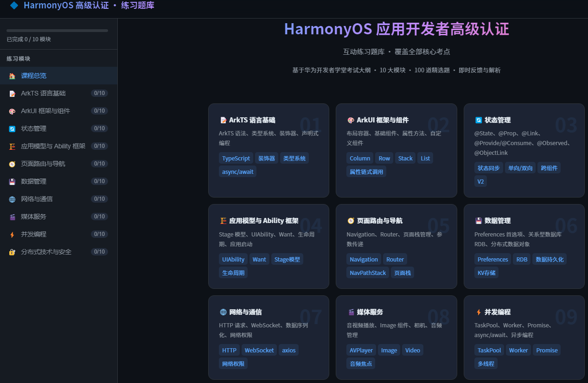Click the crane icon on card 04
The image size is (588, 383).
(223, 221)
